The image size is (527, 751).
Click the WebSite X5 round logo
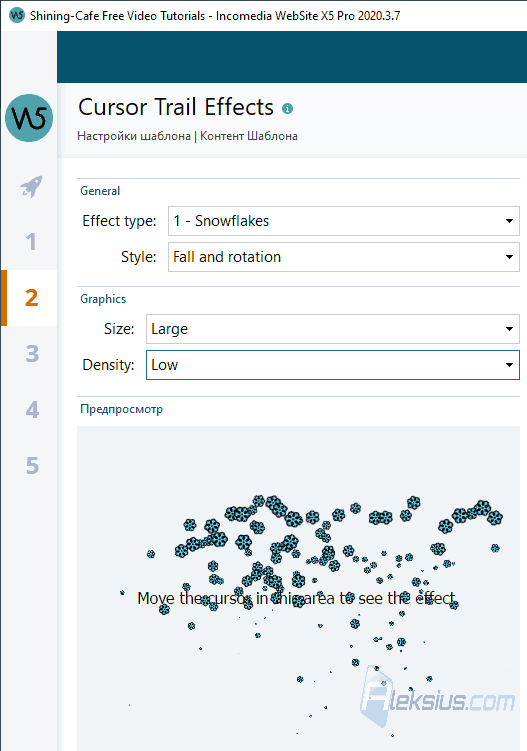point(29,118)
